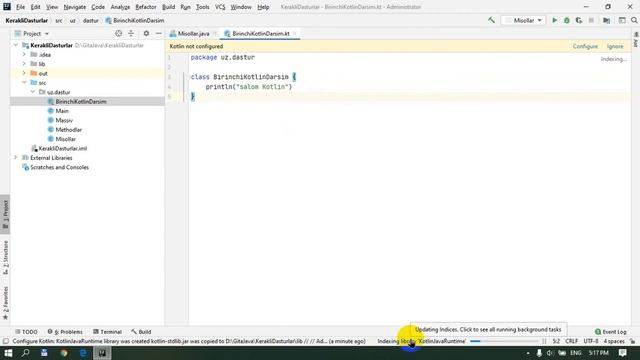Click Ignore in the Kotlin banner
The width and height of the screenshot is (640, 360).
615,47
